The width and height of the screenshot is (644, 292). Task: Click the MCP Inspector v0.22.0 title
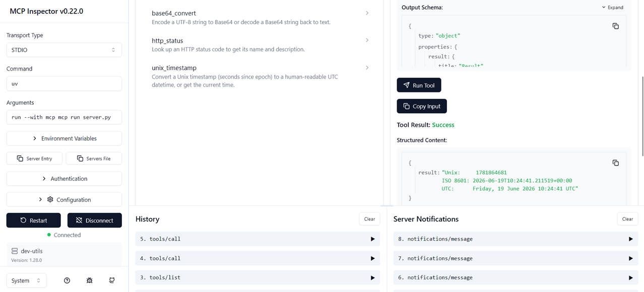pos(46,11)
